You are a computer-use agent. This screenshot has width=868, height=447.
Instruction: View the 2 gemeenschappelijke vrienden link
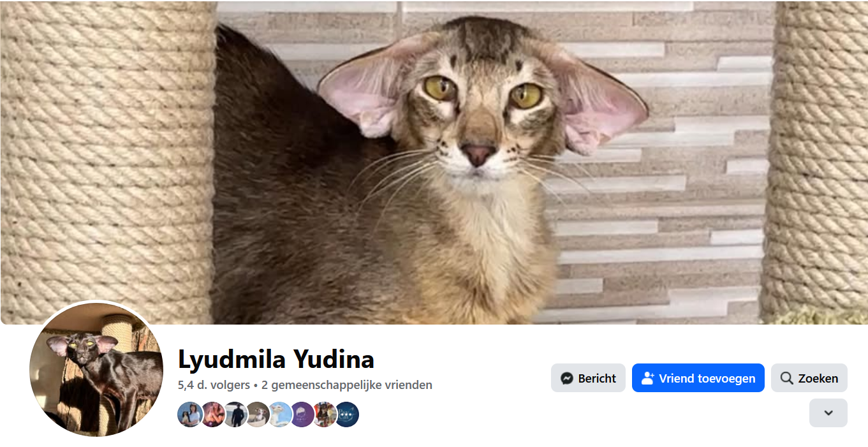[346, 385]
